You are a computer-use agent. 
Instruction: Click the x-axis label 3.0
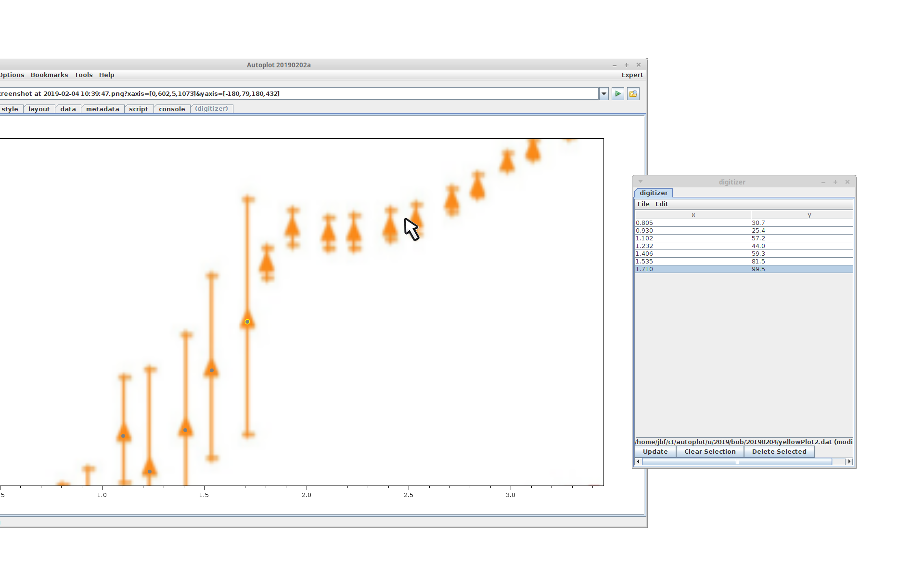[511, 495]
